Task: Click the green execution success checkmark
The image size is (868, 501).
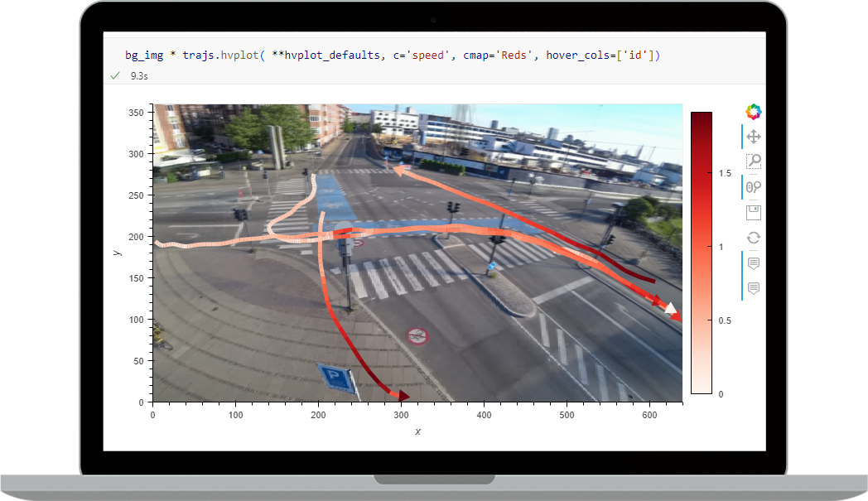Action: coord(115,75)
